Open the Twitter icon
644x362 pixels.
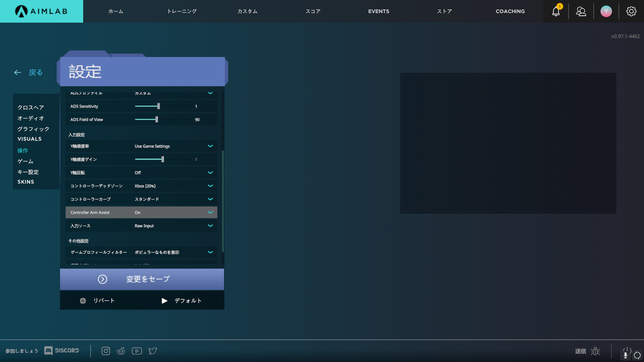click(153, 351)
